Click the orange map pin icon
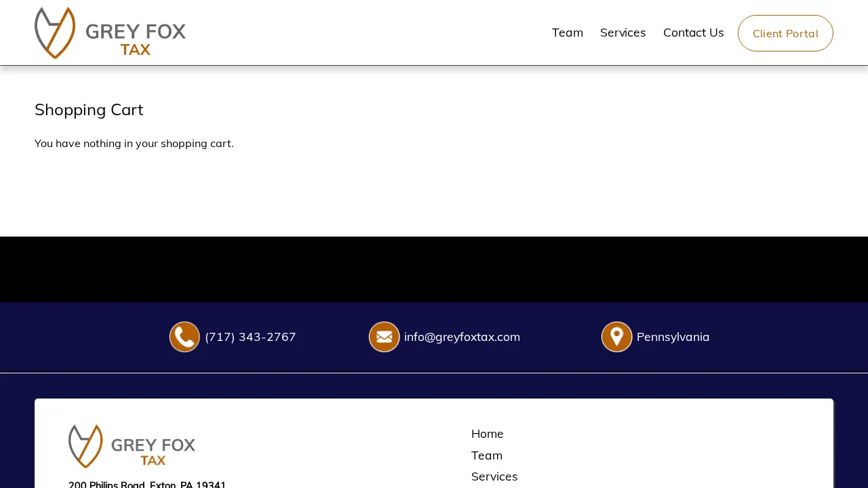The image size is (868, 488). point(617,337)
